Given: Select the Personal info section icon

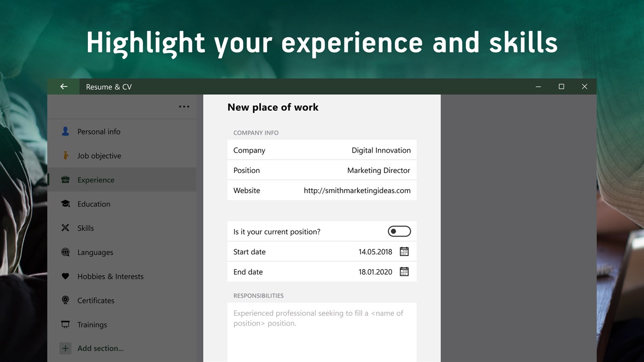Looking at the screenshot, I should tap(65, 131).
